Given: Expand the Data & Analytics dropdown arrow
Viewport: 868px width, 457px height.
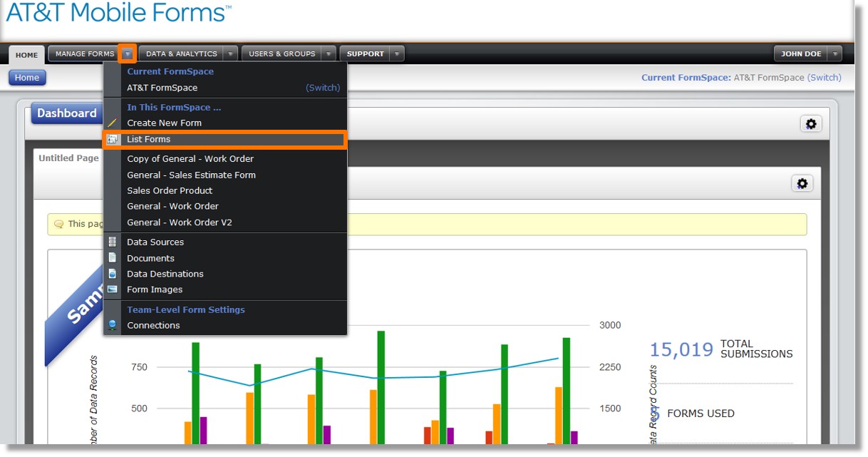Looking at the screenshot, I should coord(230,53).
